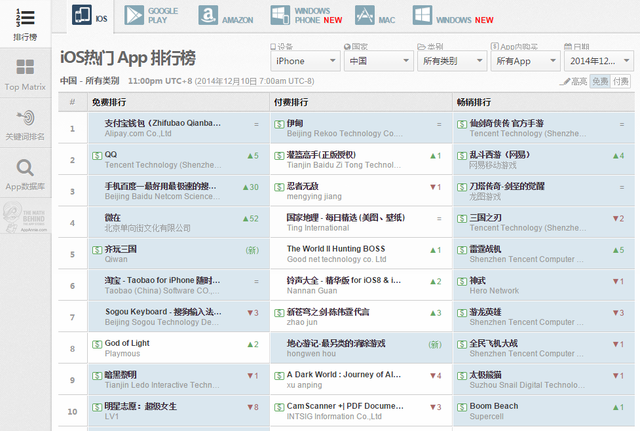Toggle the 高亮 highlight pencil option
The image size is (640, 431).
click(573, 82)
